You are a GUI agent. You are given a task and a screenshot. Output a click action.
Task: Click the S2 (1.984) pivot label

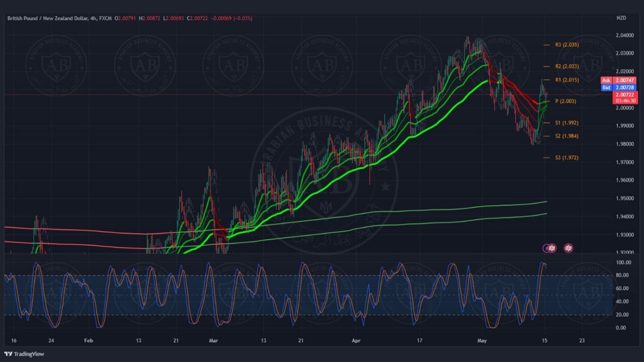tap(567, 136)
